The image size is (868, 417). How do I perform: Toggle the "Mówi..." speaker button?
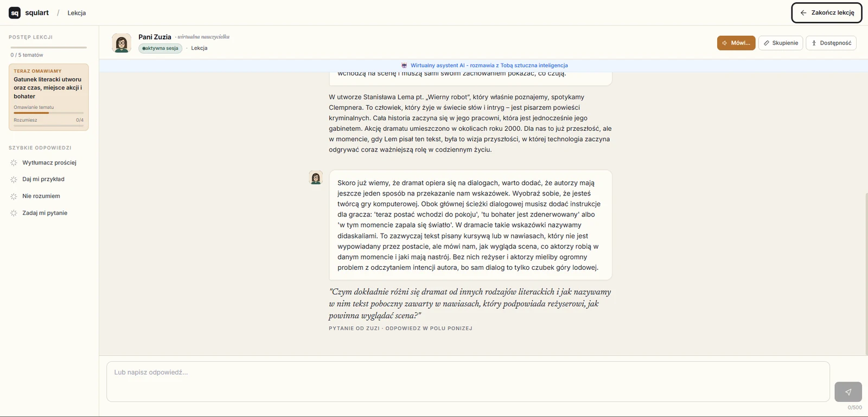click(x=736, y=43)
